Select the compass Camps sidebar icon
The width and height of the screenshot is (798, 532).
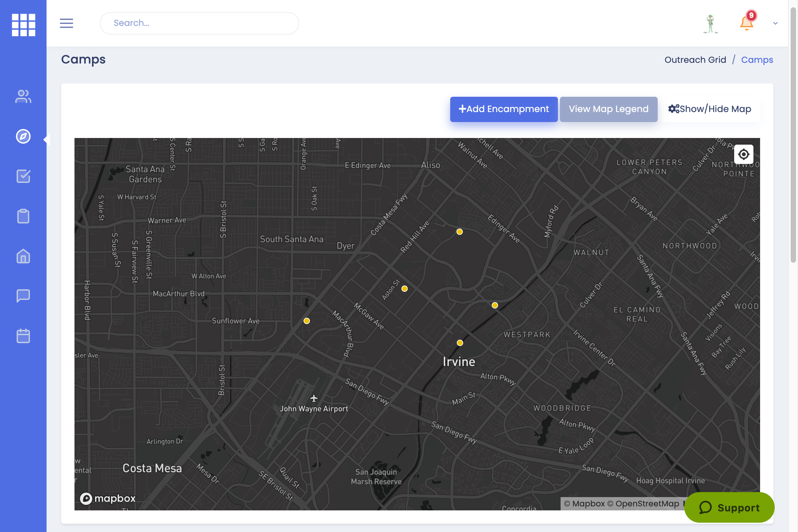[23, 136]
